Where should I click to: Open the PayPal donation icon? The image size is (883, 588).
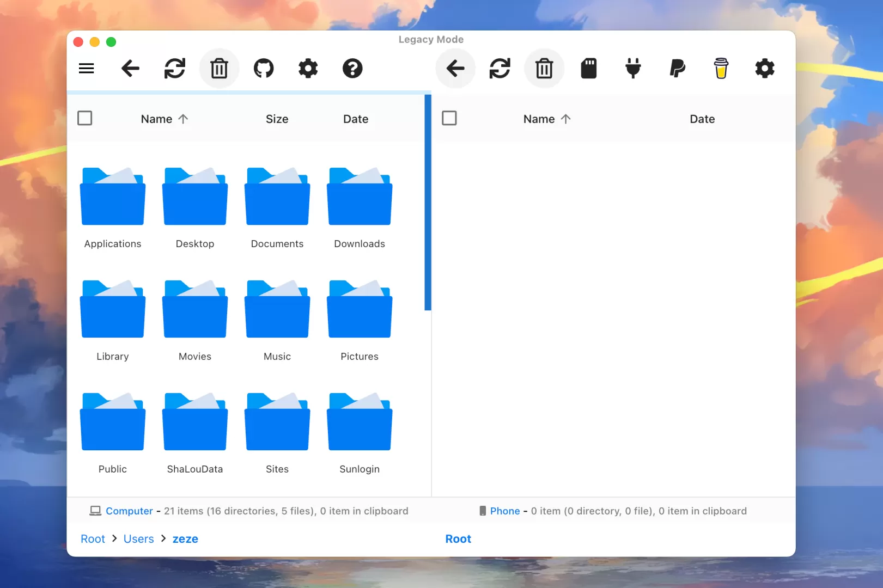(677, 69)
